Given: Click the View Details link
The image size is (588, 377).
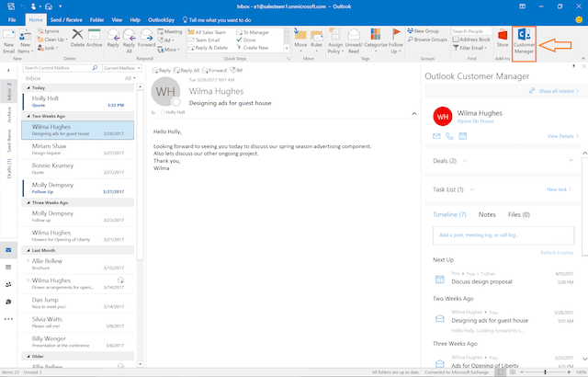Looking at the screenshot, I should pyautogui.click(x=562, y=135).
